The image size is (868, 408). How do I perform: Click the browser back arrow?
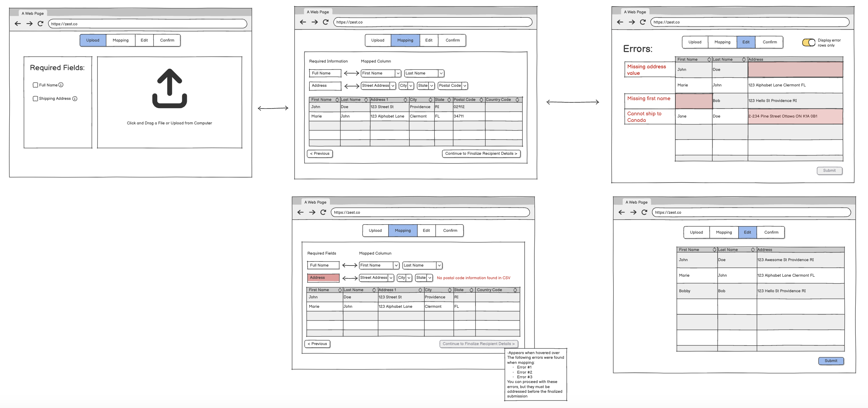[18, 23]
